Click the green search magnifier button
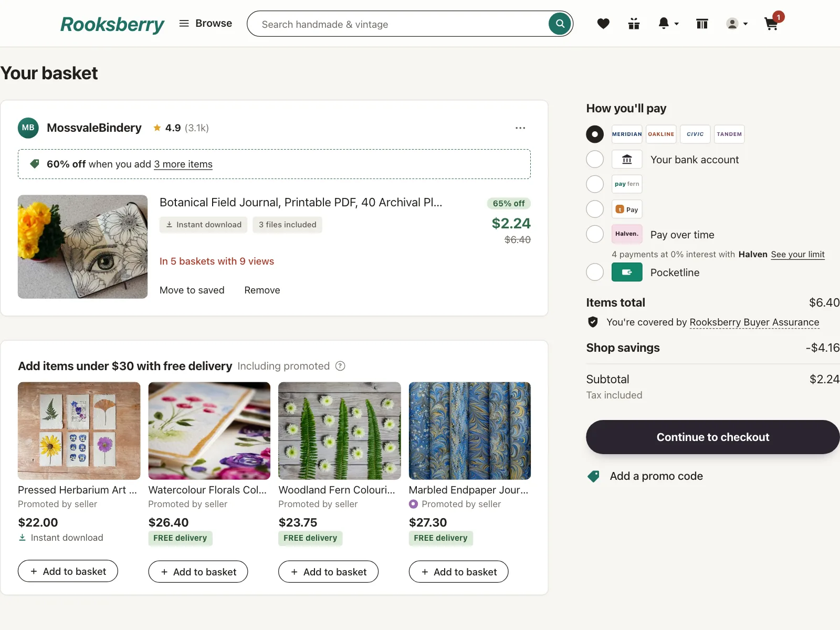 560,24
